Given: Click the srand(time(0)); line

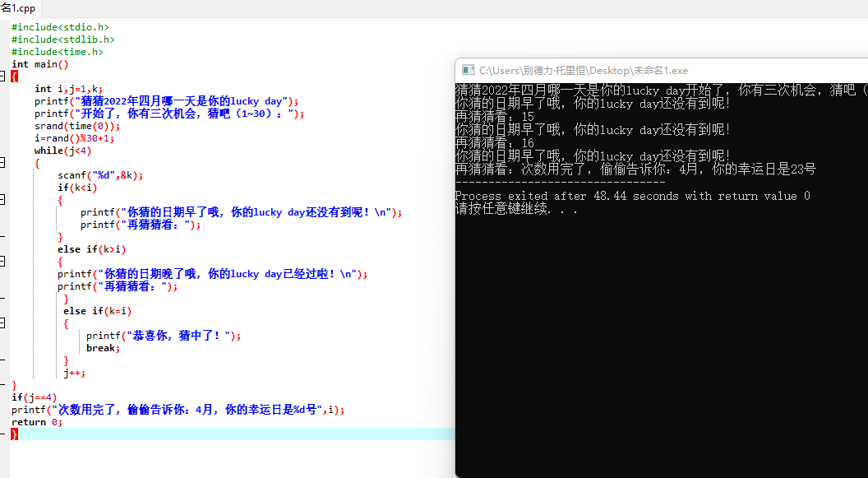Looking at the screenshot, I should (x=77, y=126).
